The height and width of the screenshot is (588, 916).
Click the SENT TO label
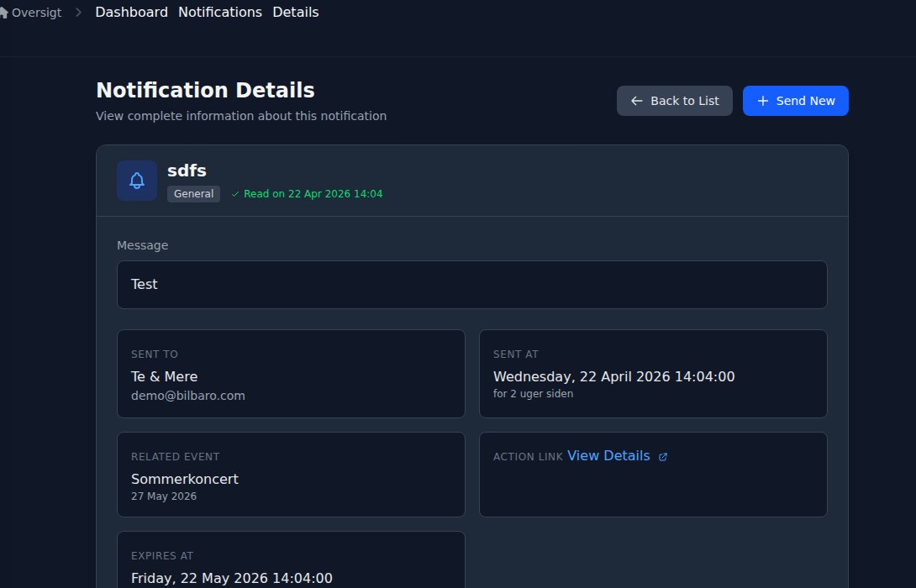point(155,354)
